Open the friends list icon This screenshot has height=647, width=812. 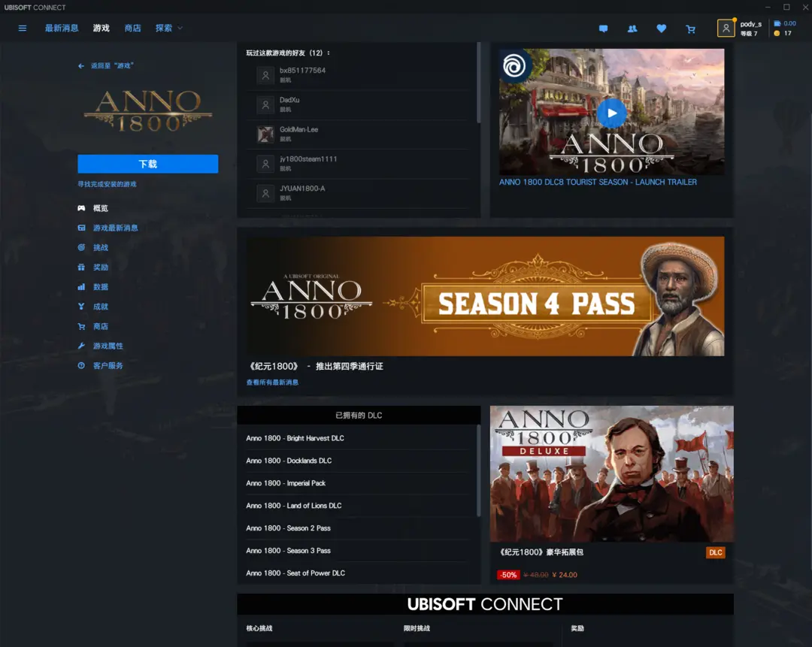632,29
